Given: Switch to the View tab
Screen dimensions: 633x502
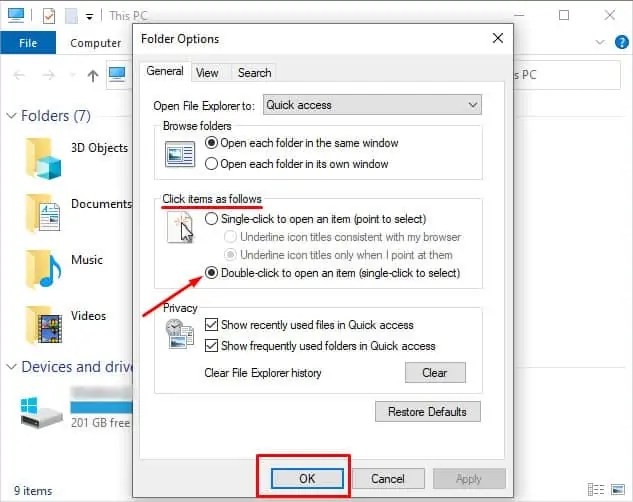Looking at the screenshot, I should [207, 73].
